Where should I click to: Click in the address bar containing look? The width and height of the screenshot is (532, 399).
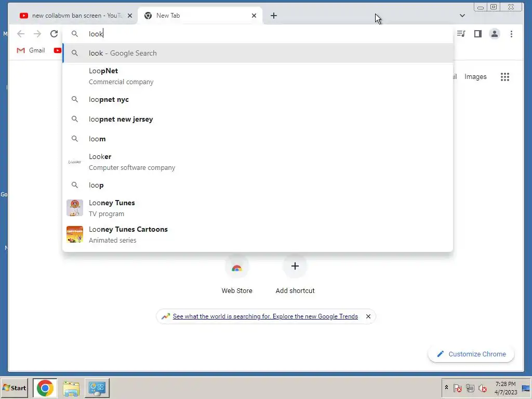[258, 34]
